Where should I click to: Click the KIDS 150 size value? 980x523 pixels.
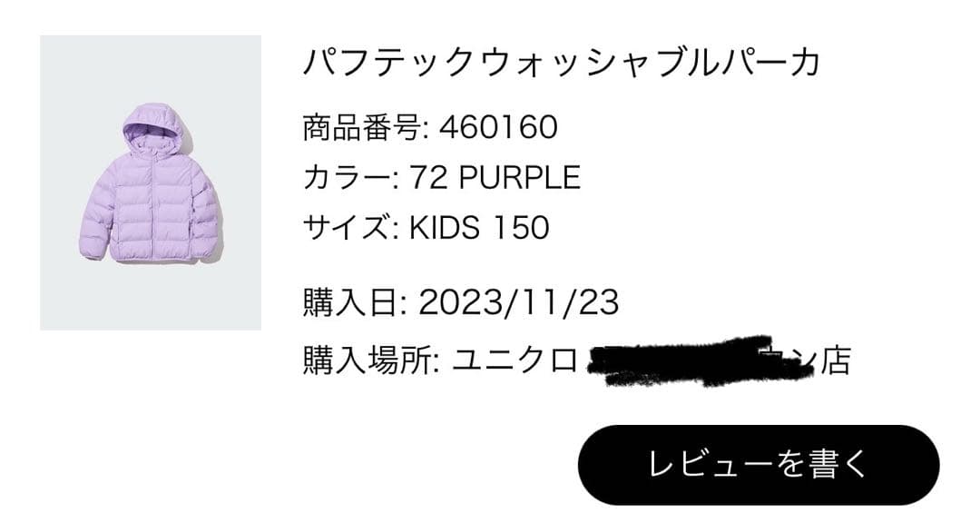479,226
